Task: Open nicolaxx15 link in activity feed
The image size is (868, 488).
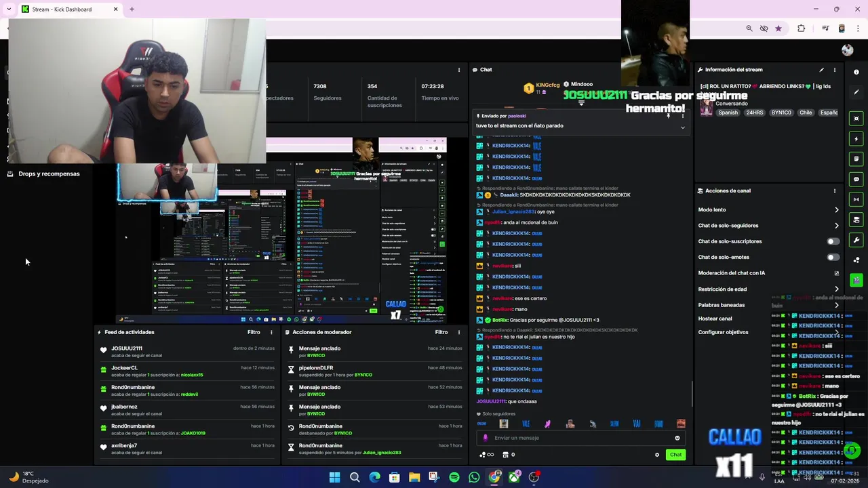Action: (192, 375)
